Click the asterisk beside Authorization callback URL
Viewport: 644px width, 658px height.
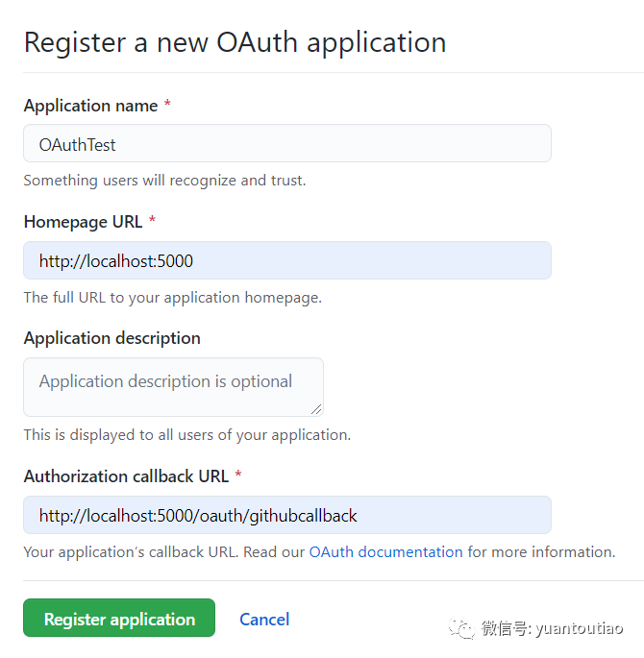pos(238,475)
